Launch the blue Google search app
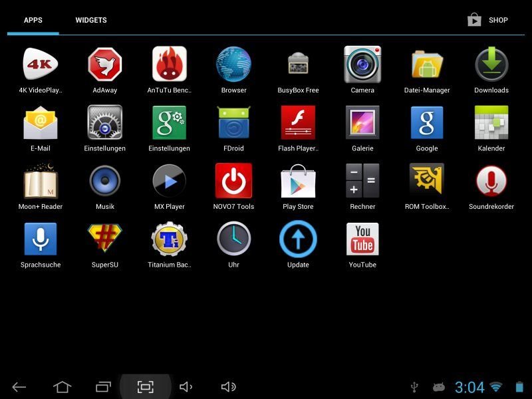The height and width of the screenshot is (399, 532). click(427, 122)
